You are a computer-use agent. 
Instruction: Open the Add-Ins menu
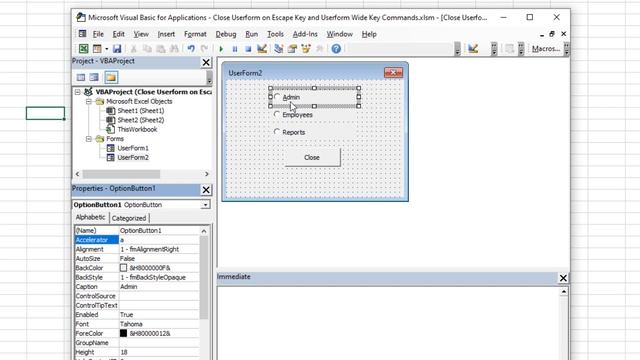click(x=305, y=34)
